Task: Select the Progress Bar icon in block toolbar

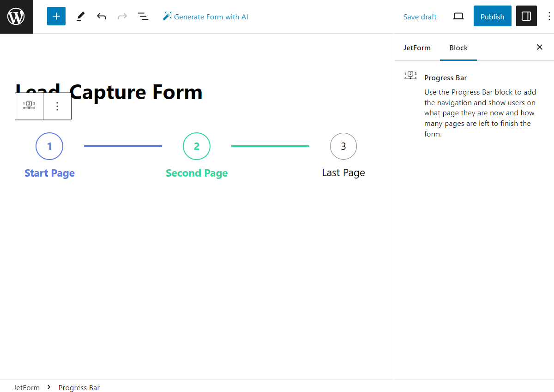Action: pos(29,106)
